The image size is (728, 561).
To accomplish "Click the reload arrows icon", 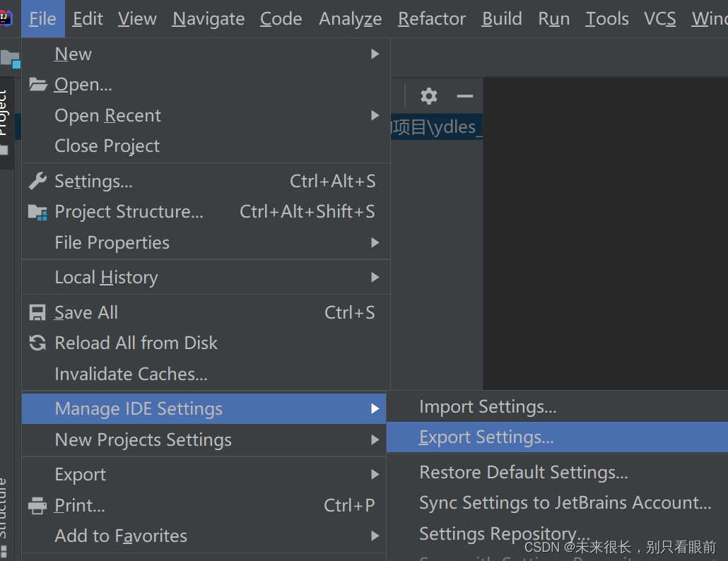I will 37,343.
